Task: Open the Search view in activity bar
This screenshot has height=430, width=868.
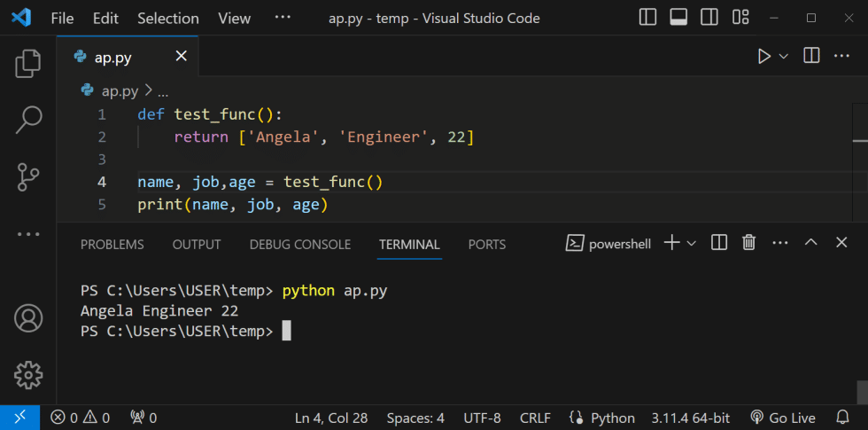Action: [27, 120]
